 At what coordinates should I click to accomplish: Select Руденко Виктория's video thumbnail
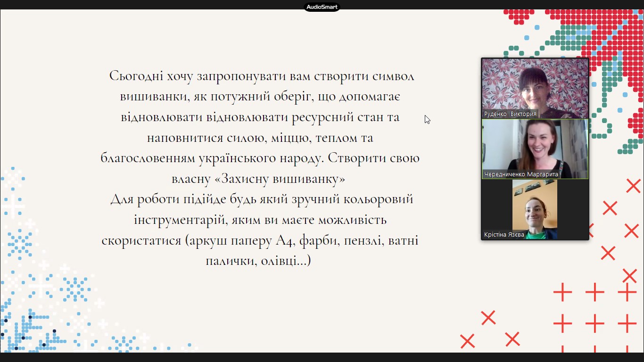point(535,88)
